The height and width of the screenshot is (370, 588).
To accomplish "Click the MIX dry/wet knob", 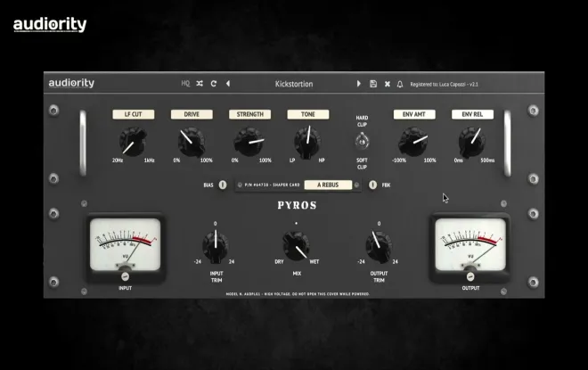I will point(297,245).
